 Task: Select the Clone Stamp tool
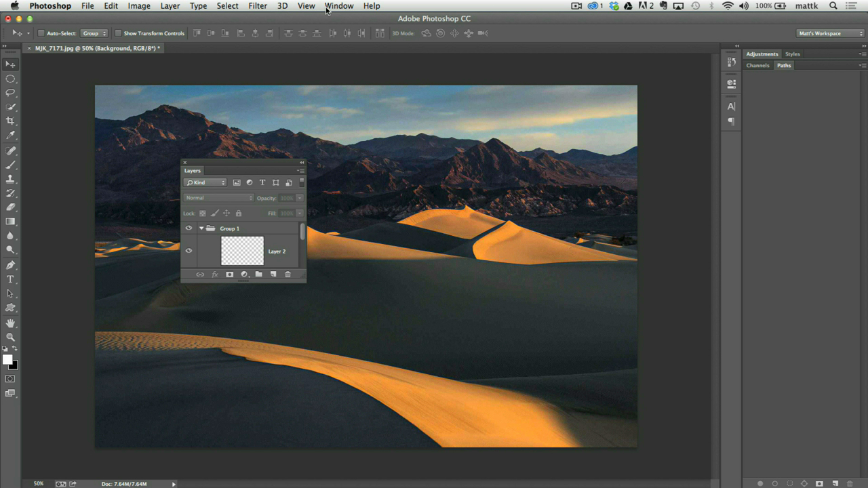coord(10,180)
